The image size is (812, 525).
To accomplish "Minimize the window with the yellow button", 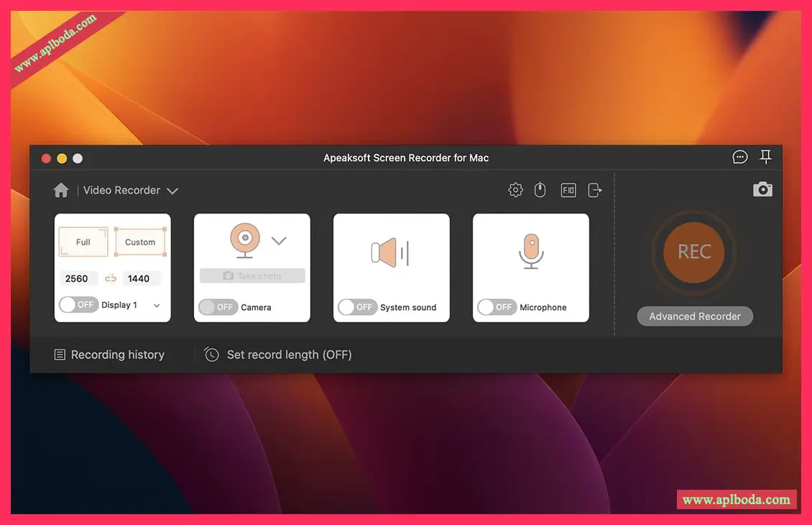I will click(62, 159).
